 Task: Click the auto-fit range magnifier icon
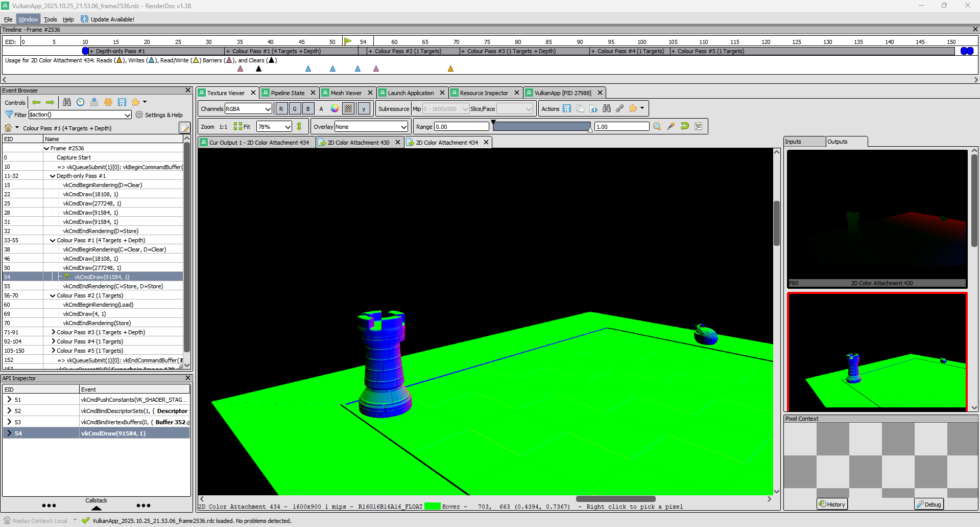point(657,126)
